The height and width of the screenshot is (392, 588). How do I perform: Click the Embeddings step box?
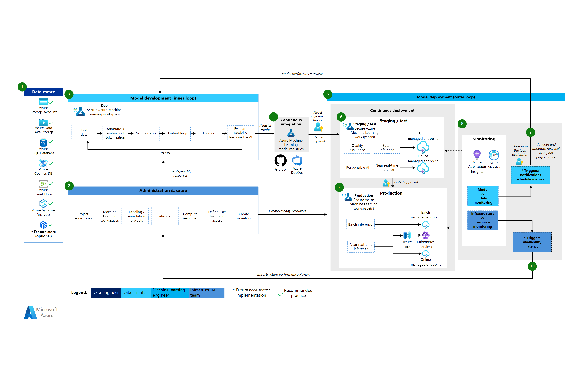pos(178,133)
